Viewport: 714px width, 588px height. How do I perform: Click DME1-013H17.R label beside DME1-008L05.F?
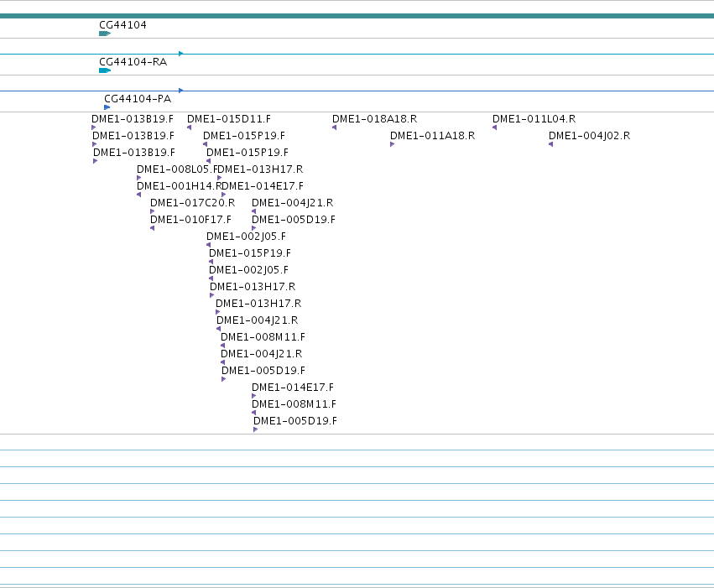click(x=260, y=169)
